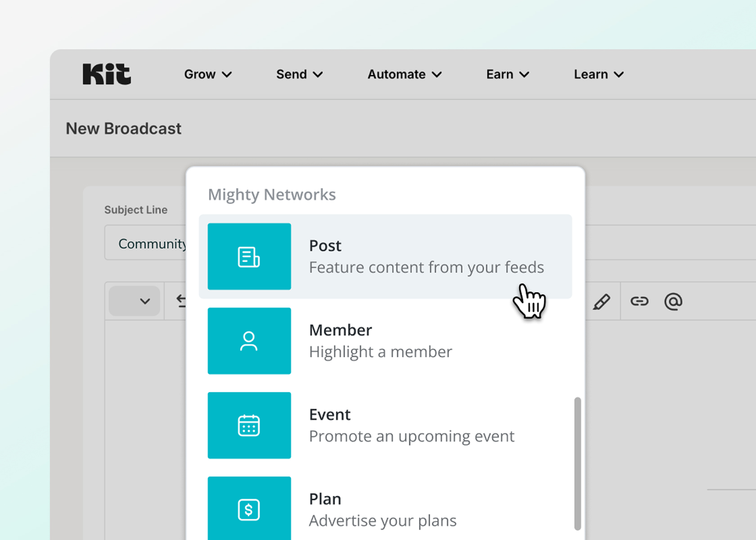756x540 pixels.
Task: Open the Send menu
Action: click(299, 74)
